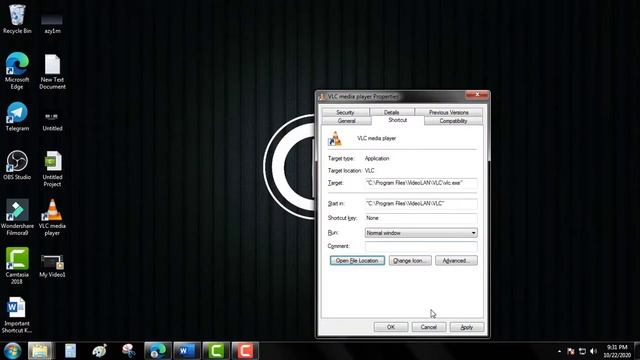
Task: Click the taskbar clock showing 9:31 PM
Action: [x=617, y=351]
